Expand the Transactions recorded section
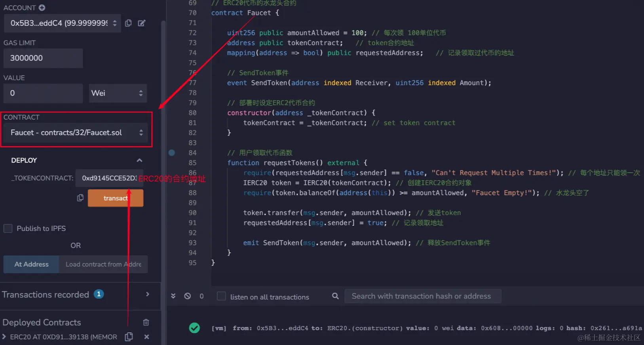 click(148, 294)
